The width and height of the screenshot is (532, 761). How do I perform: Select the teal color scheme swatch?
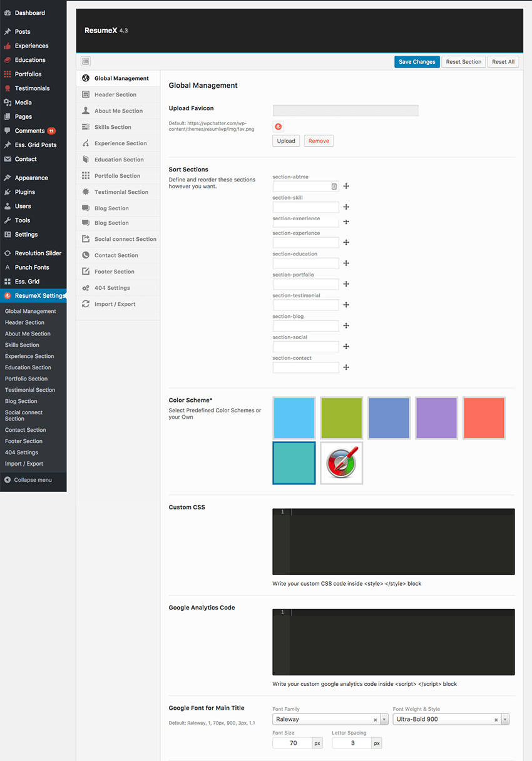294,463
